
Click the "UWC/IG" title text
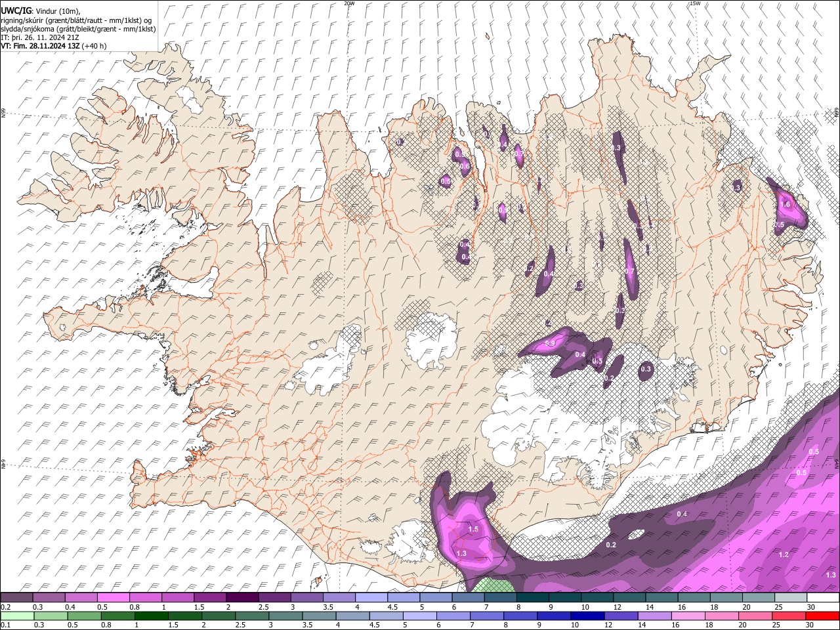click(16, 11)
